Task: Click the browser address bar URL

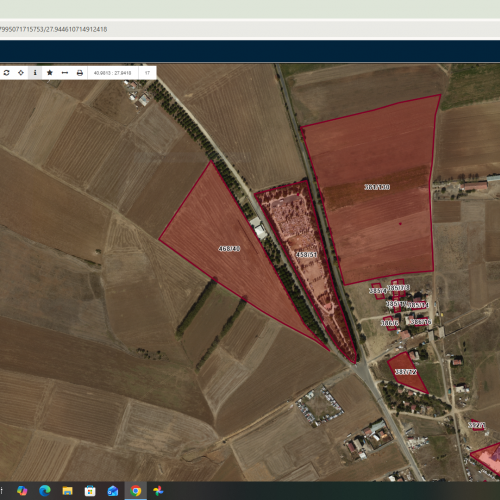Action: 54,29
